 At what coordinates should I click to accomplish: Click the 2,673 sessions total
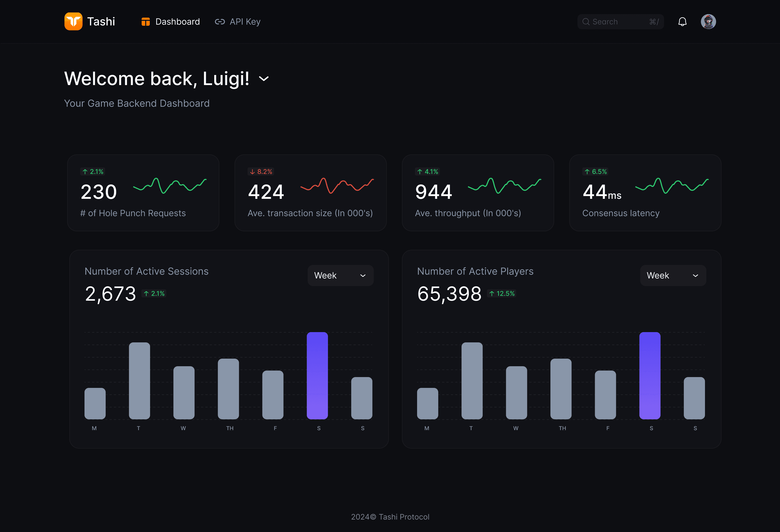110,294
